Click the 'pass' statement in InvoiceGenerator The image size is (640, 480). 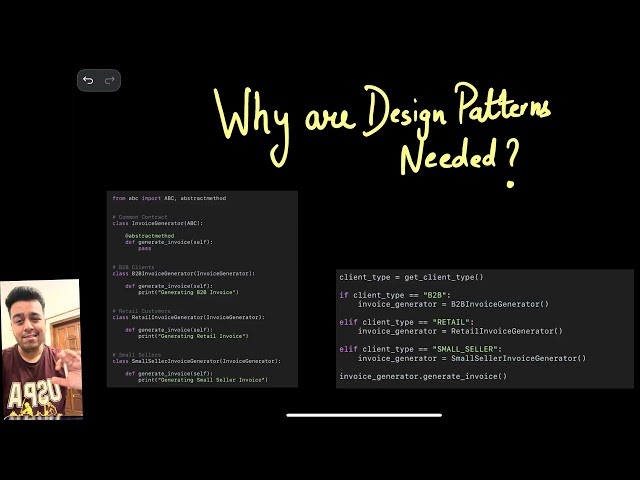coord(144,249)
